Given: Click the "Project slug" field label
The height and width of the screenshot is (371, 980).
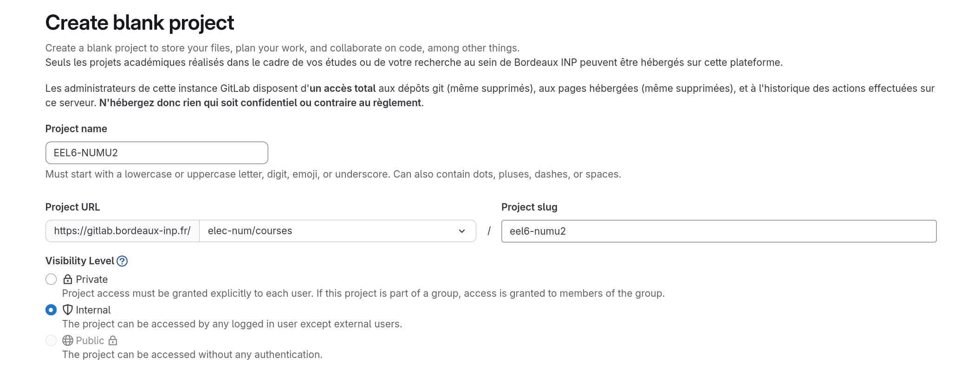Looking at the screenshot, I should point(529,207).
